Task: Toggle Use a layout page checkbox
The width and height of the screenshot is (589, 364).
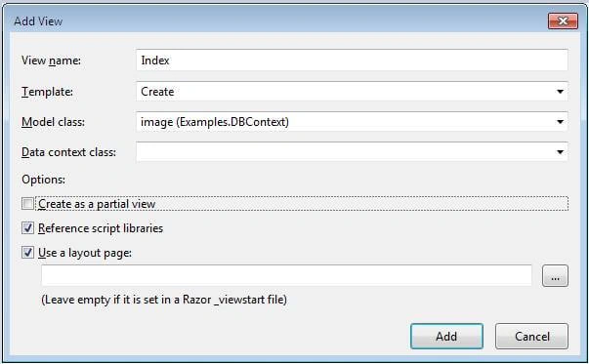Action: point(27,253)
